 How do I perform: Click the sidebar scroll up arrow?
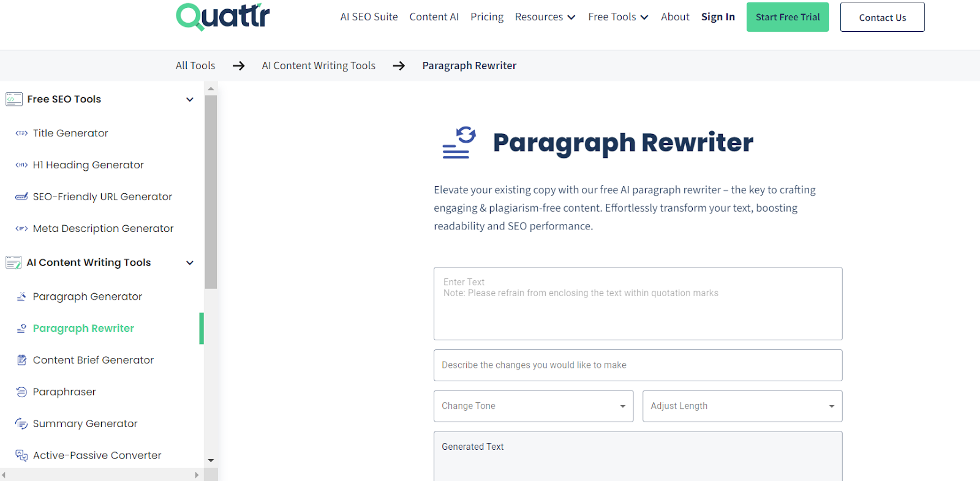point(211,89)
